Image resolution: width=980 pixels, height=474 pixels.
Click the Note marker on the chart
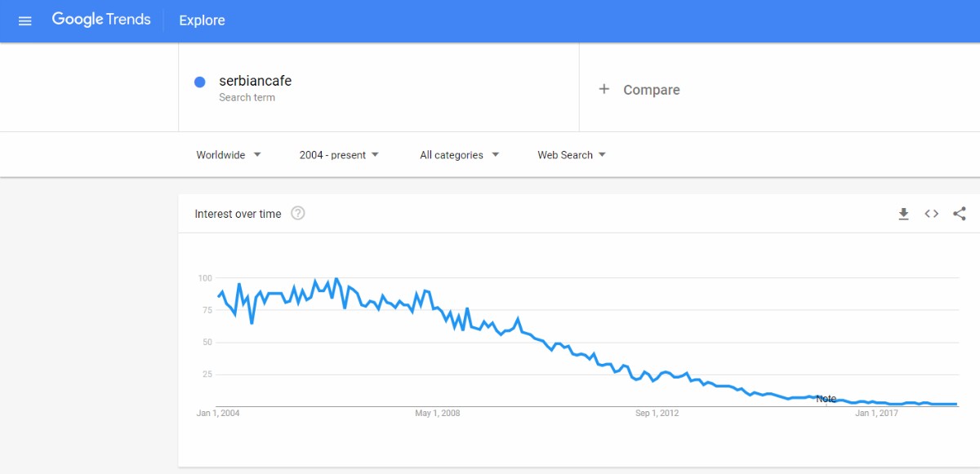pos(826,399)
